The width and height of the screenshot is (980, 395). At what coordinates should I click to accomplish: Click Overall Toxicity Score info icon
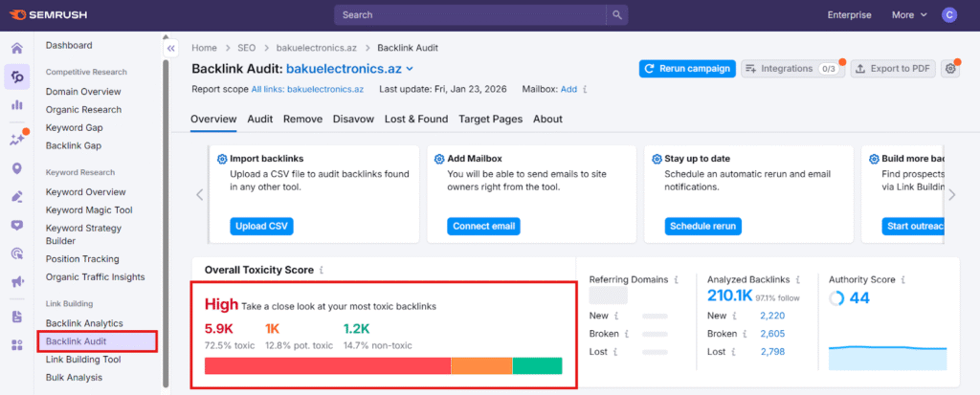(x=322, y=271)
